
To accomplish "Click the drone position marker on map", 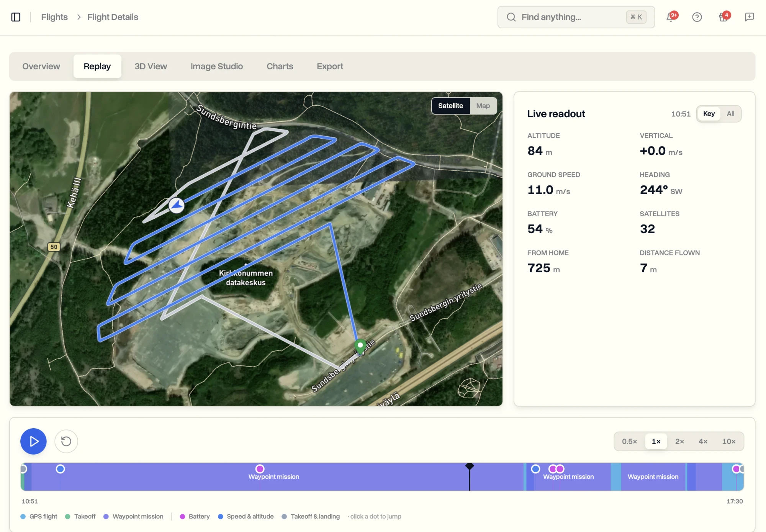I will pos(177,205).
